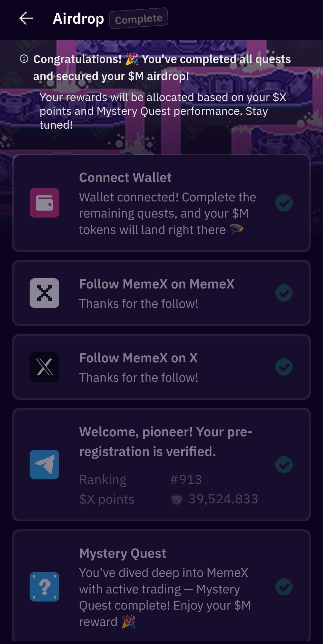Click checkmark for Follow MemeX on X
The image size is (323, 644).
[x=284, y=367]
